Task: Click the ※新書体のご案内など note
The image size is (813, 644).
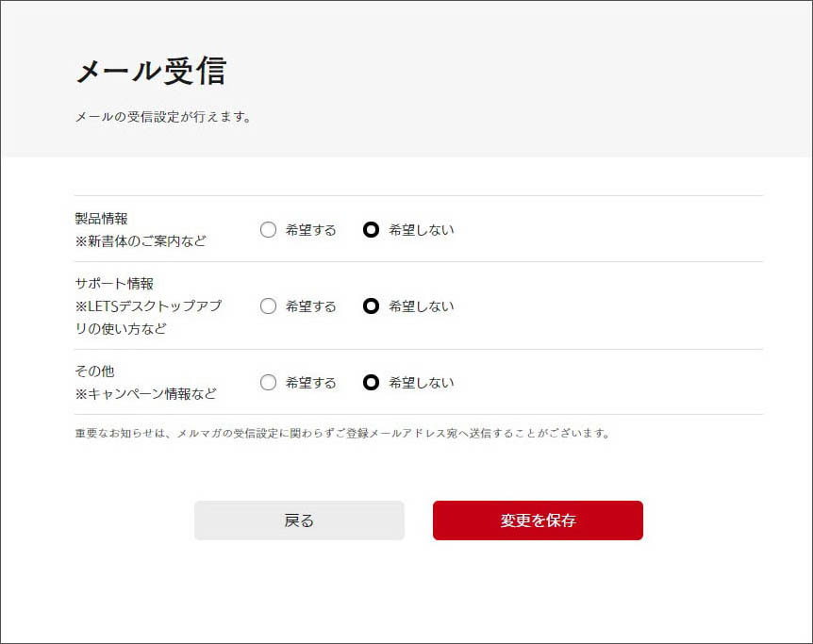Action: (141, 240)
